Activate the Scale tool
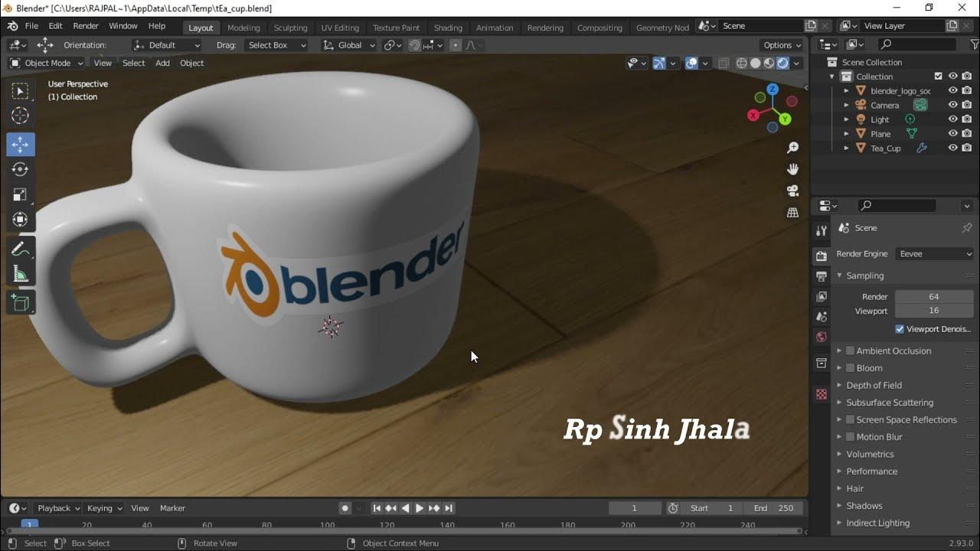 pyautogui.click(x=21, y=194)
